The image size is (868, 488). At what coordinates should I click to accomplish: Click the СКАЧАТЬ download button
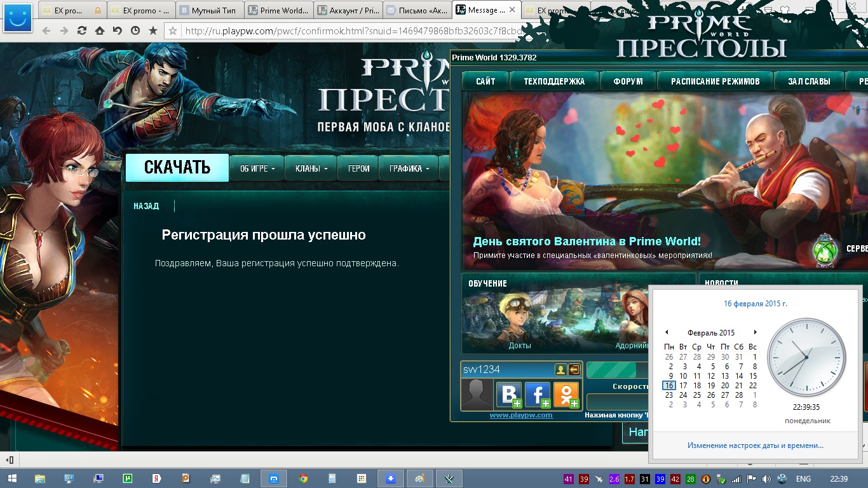[177, 168]
